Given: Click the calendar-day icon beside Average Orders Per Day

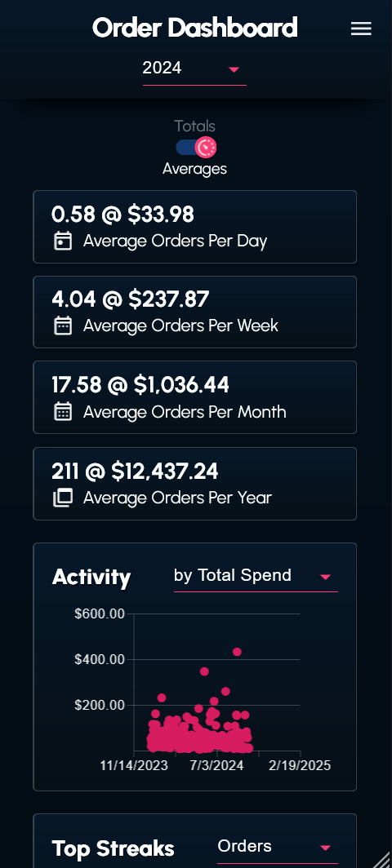Looking at the screenshot, I should (63, 241).
